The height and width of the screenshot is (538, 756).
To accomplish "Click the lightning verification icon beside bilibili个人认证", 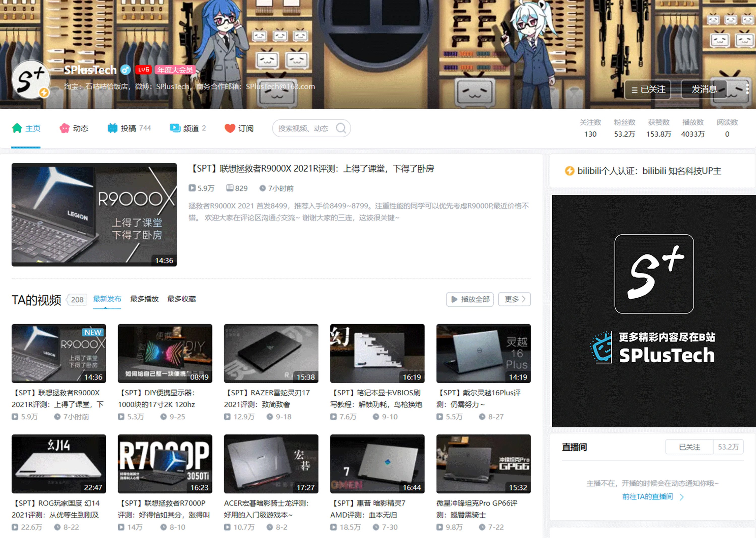I will [x=569, y=171].
